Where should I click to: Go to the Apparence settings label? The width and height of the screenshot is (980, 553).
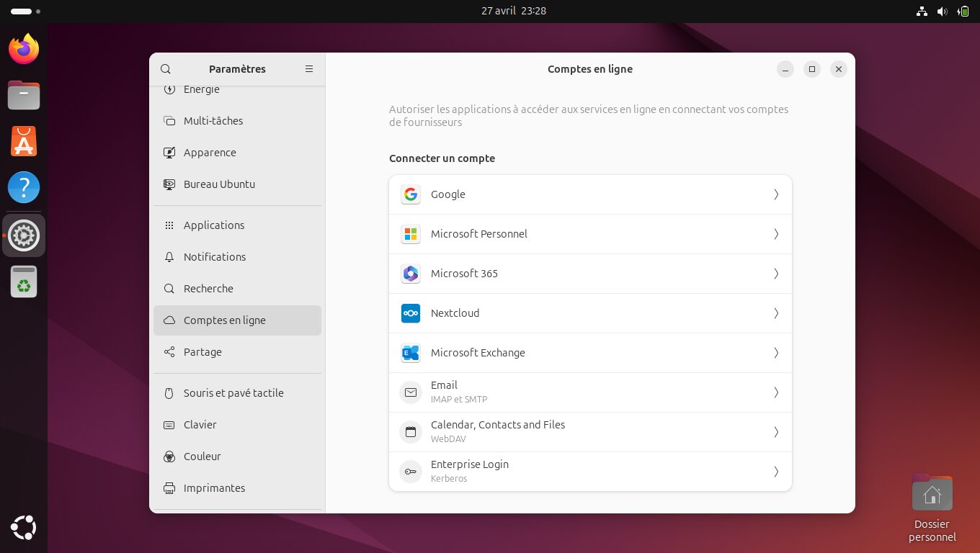pyautogui.click(x=210, y=153)
